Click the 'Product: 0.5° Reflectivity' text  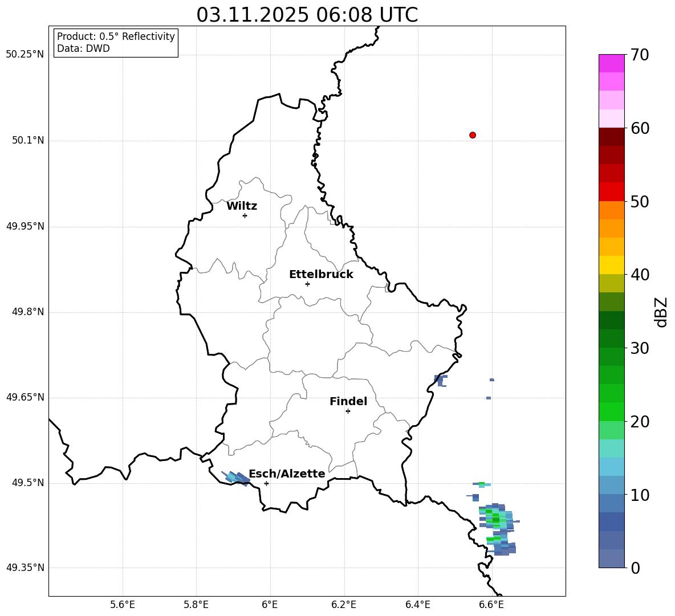pos(116,36)
